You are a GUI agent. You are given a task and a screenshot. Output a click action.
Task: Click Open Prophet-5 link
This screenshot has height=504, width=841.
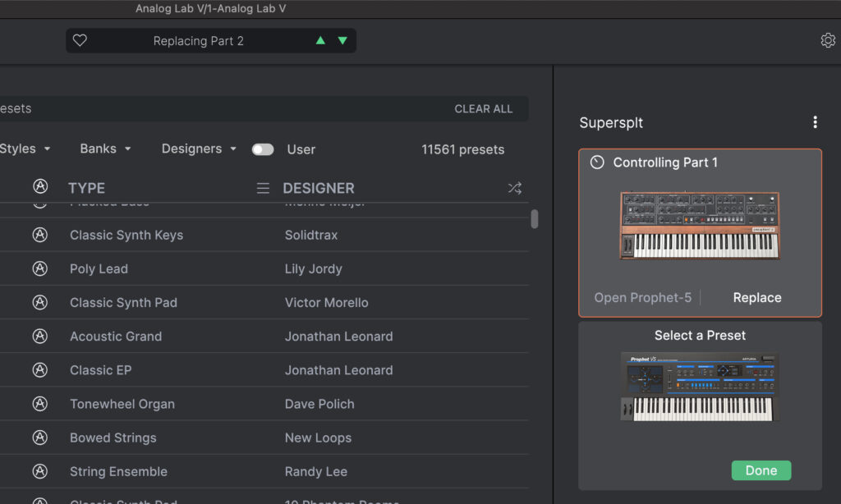click(x=642, y=298)
